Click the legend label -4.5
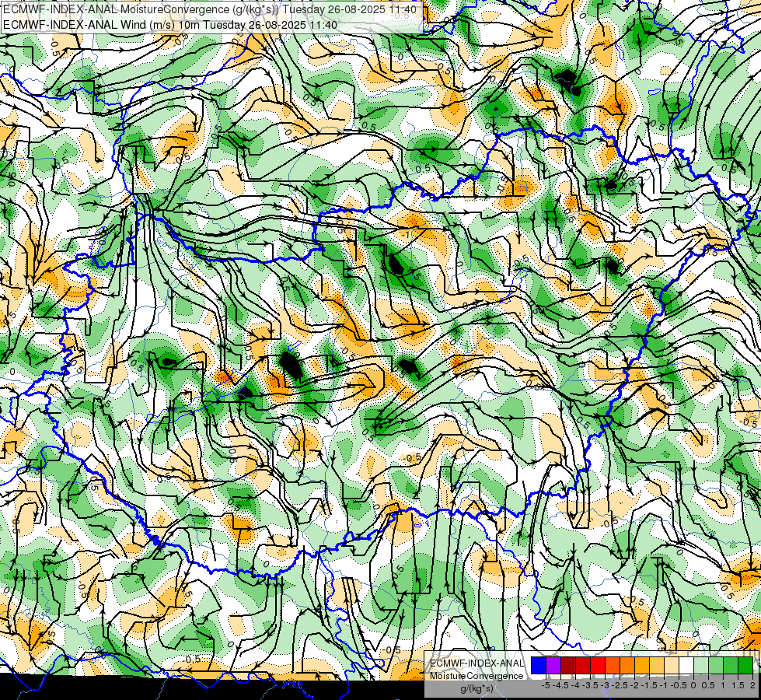The image size is (761, 700). click(x=560, y=685)
